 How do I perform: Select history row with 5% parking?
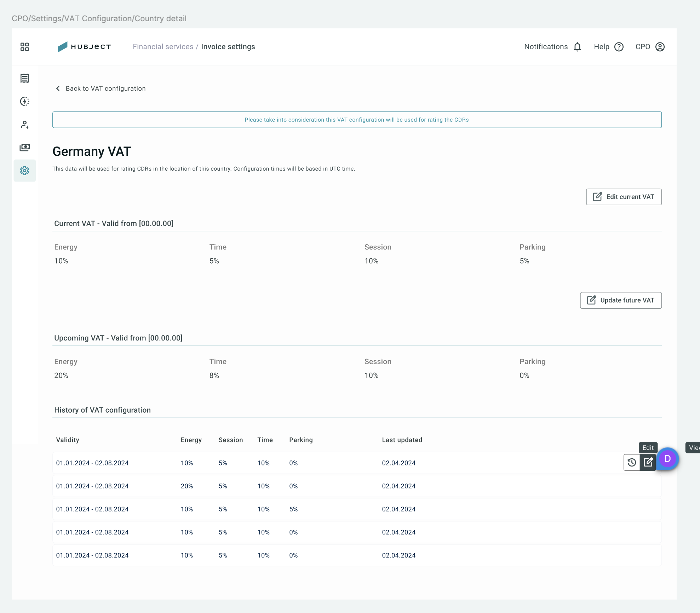[357, 509]
